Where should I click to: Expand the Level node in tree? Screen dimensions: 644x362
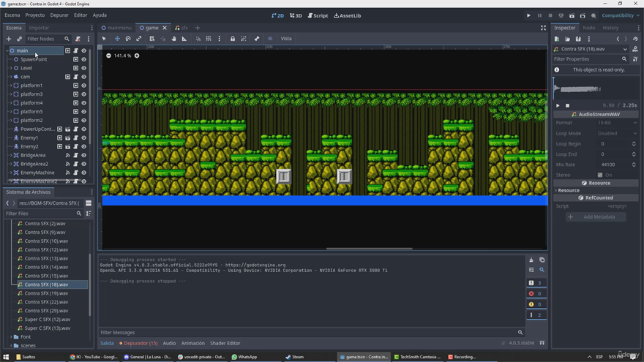[10, 68]
